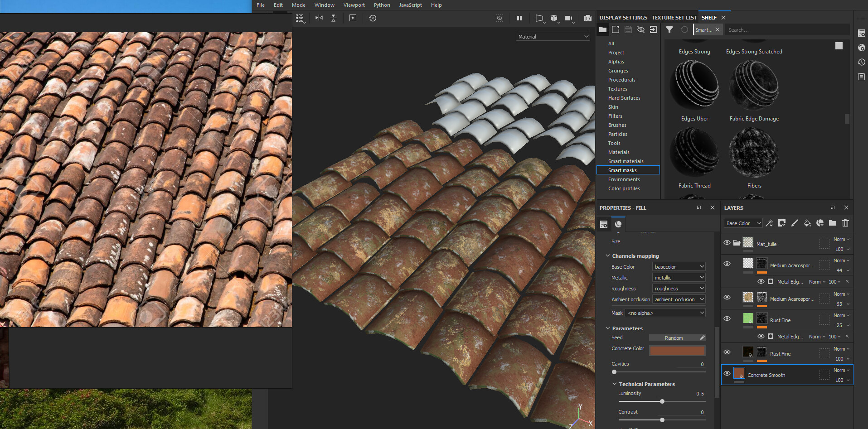
Task: Open the history sidebar icon
Action: [862, 62]
